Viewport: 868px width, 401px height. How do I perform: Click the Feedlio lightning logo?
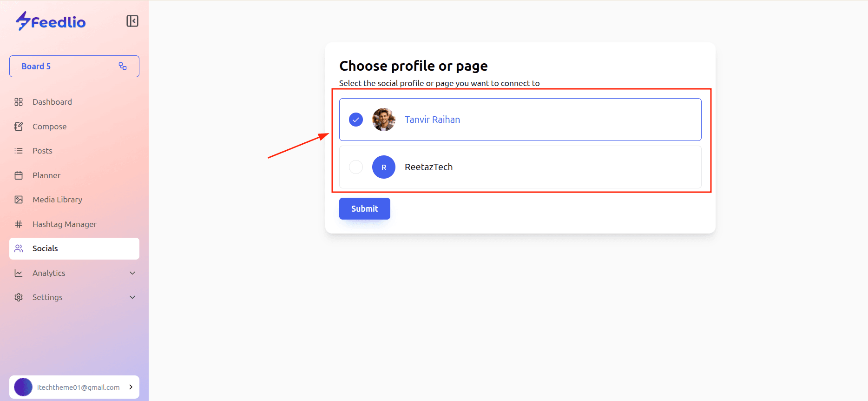point(23,21)
